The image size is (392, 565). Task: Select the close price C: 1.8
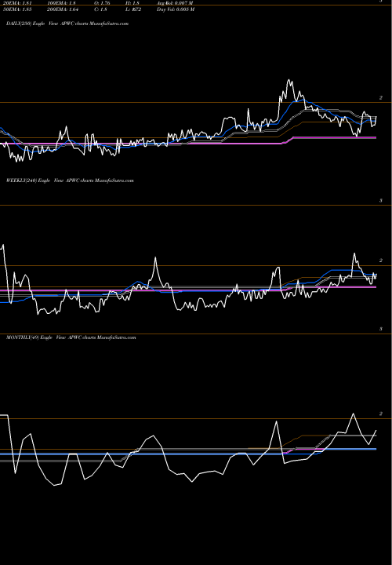pos(100,9)
